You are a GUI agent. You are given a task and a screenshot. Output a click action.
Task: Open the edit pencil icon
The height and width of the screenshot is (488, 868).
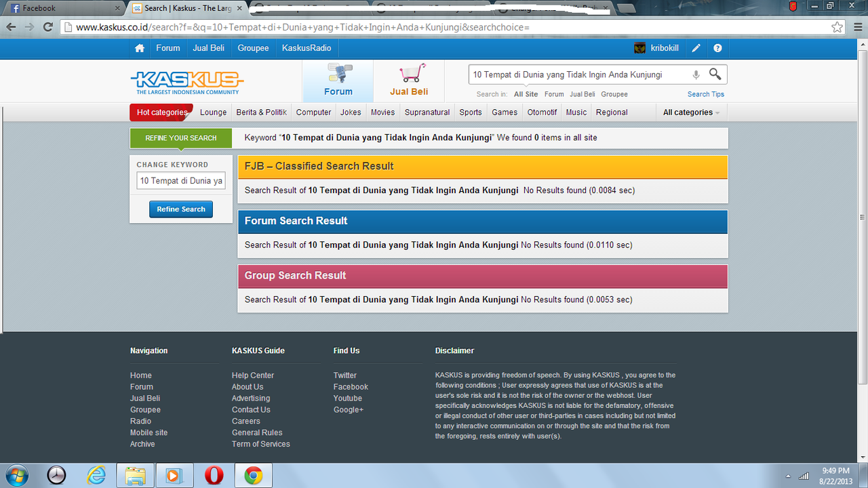(696, 48)
